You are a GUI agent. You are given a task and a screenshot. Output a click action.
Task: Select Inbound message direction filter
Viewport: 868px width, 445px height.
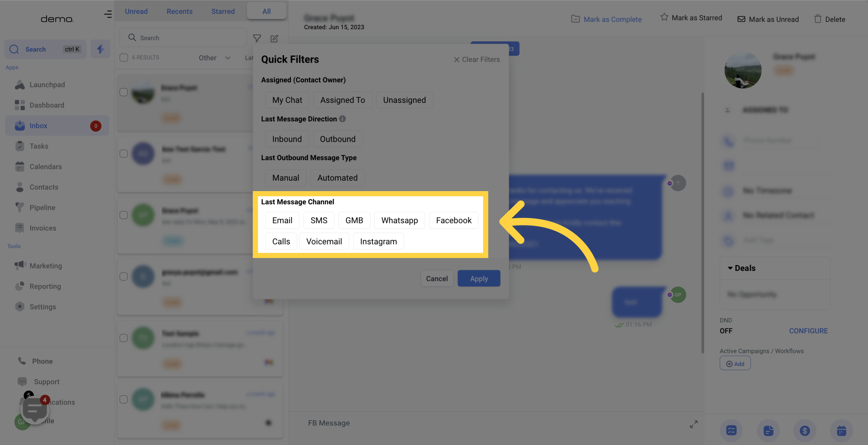287,139
